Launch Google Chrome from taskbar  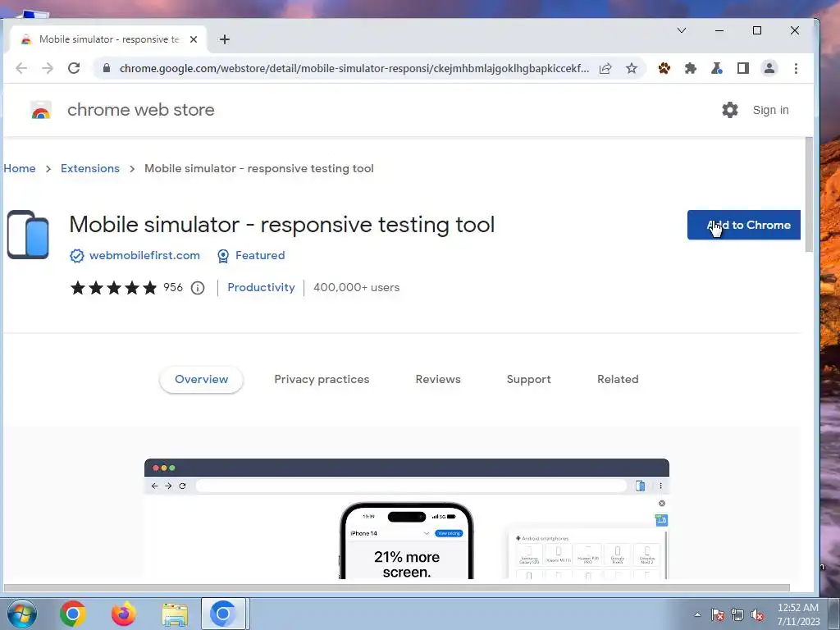[x=72, y=614]
